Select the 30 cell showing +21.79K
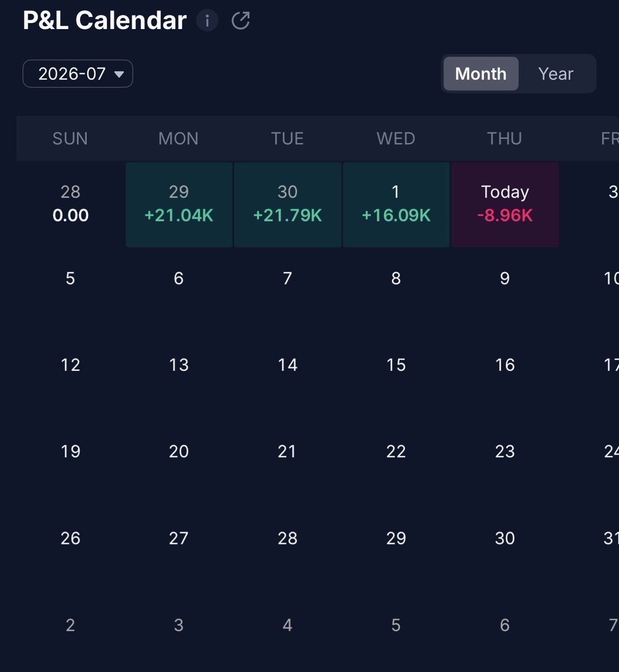Image resolution: width=619 pixels, height=672 pixels. pyautogui.click(x=287, y=204)
